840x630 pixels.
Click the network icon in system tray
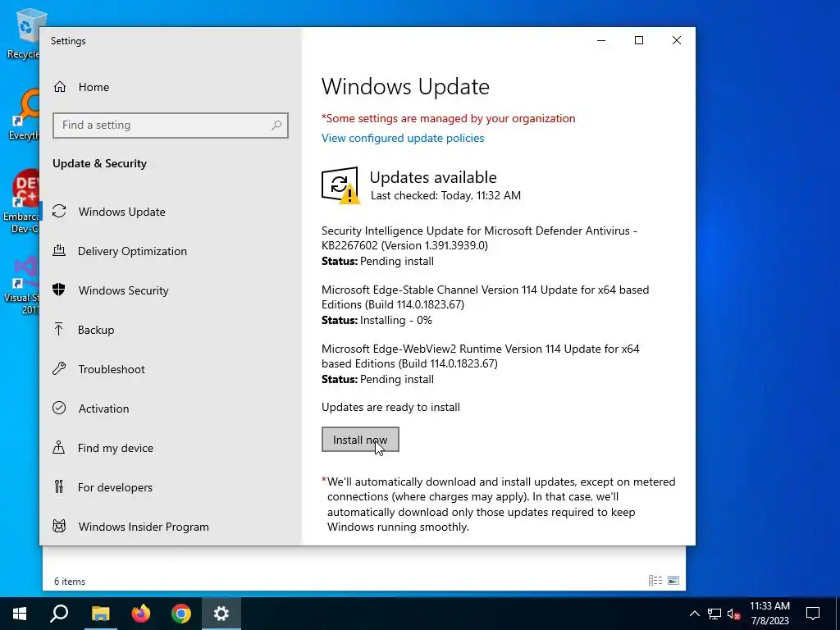coord(714,614)
